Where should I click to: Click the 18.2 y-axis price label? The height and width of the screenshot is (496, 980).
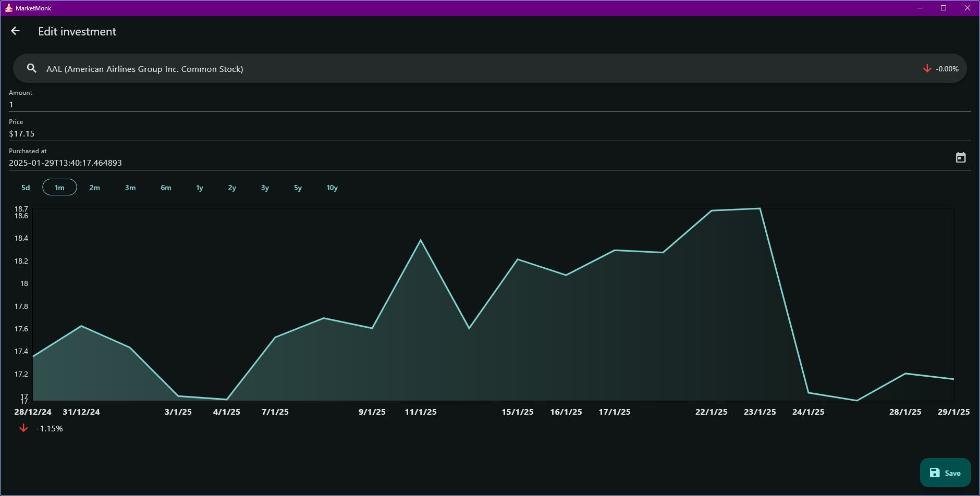[x=21, y=261]
